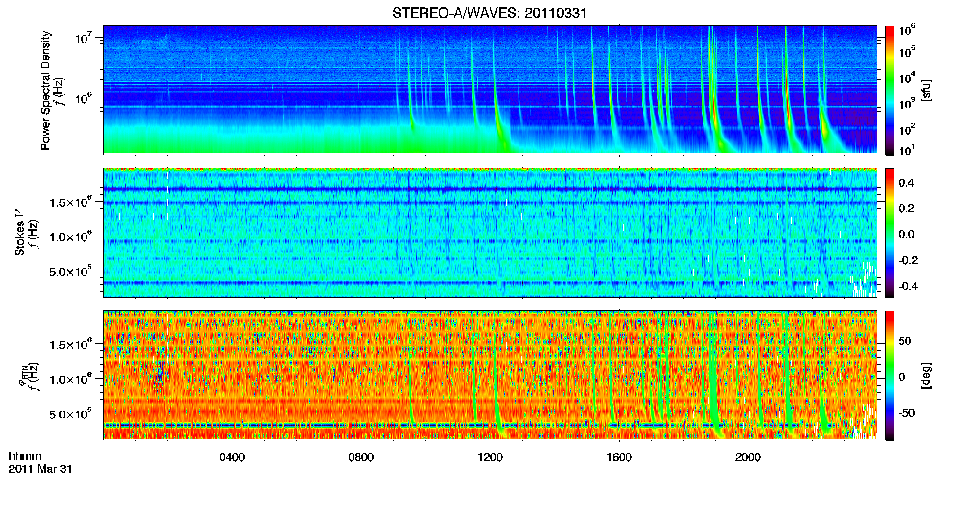Click the sfu rainbow colorbar
This screenshot has height=505, width=980.
890,90
